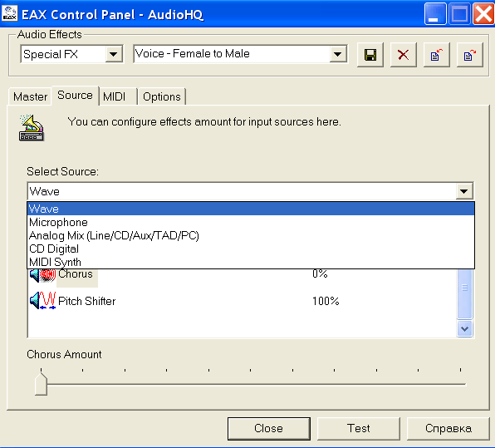Click the Save preset floppy disk icon
The height and width of the screenshot is (448, 495).
370,55
